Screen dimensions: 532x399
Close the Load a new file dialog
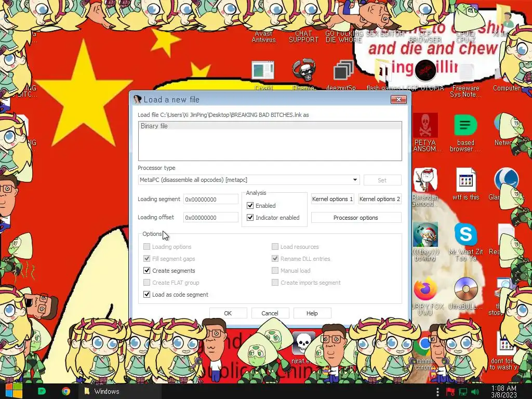click(398, 99)
